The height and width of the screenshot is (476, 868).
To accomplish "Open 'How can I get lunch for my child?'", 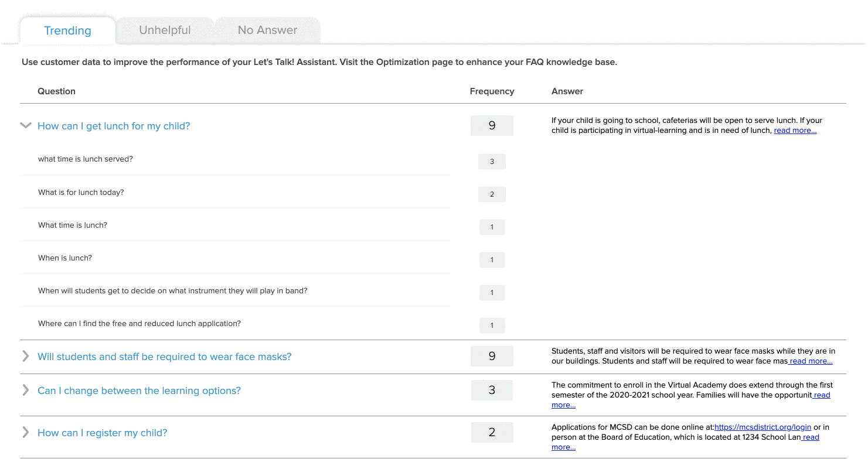I will click(x=114, y=126).
